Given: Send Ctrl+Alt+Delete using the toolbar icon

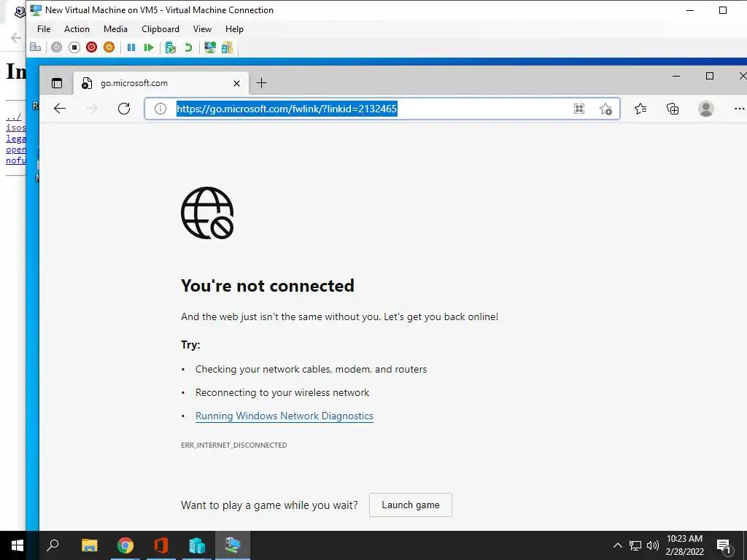Looking at the screenshot, I should pyautogui.click(x=35, y=47).
